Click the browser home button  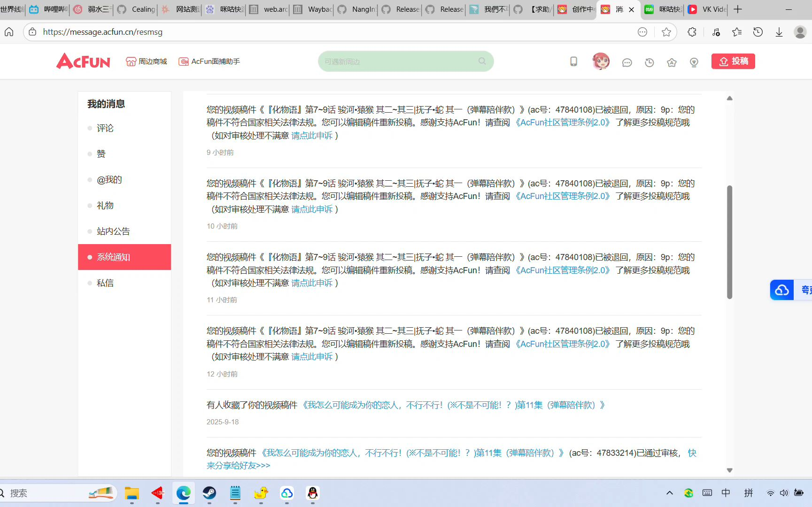pyautogui.click(x=9, y=32)
